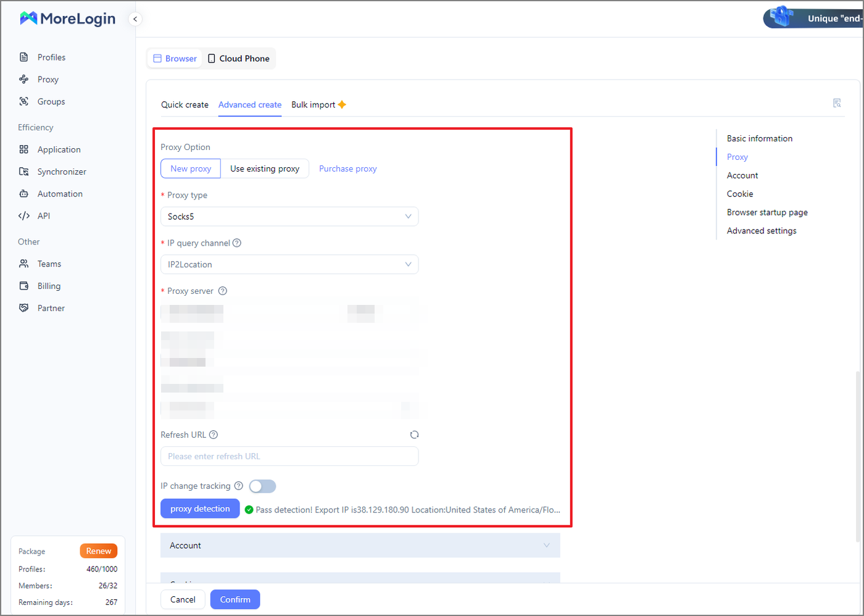
Task: Click the Renew package button
Action: click(x=99, y=551)
